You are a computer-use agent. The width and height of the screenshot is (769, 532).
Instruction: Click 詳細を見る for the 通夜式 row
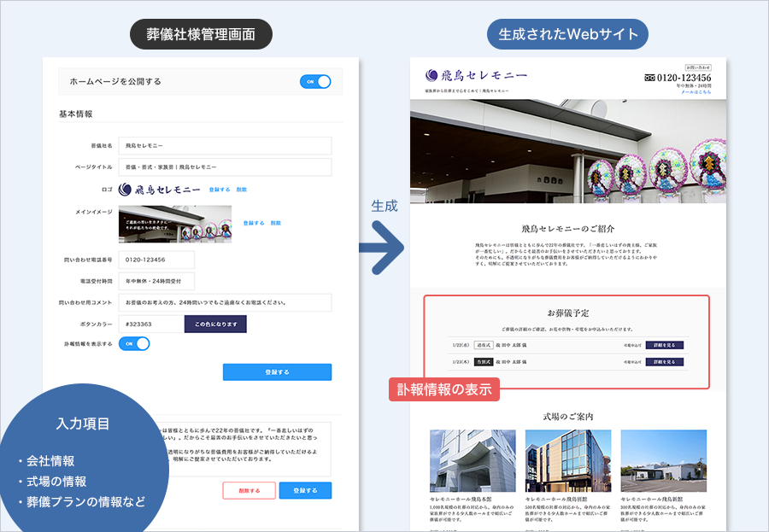(664, 345)
